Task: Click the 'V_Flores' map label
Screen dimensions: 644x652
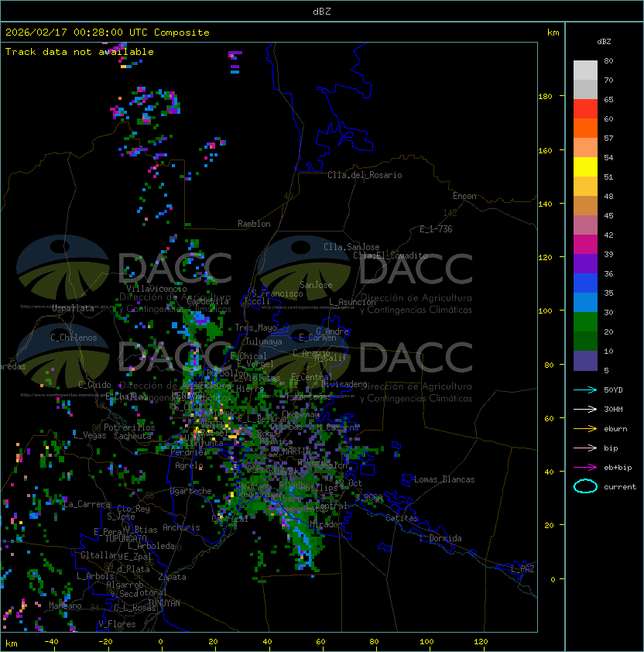Action: (117, 624)
